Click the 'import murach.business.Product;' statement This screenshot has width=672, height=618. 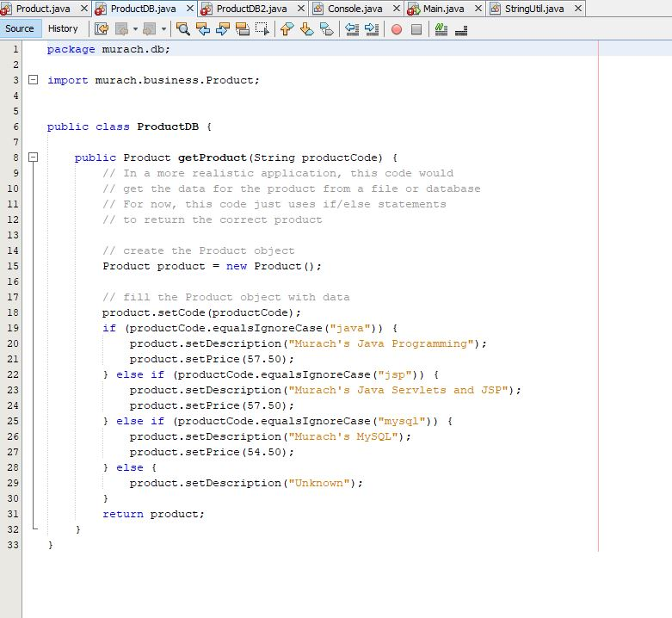pos(153,80)
